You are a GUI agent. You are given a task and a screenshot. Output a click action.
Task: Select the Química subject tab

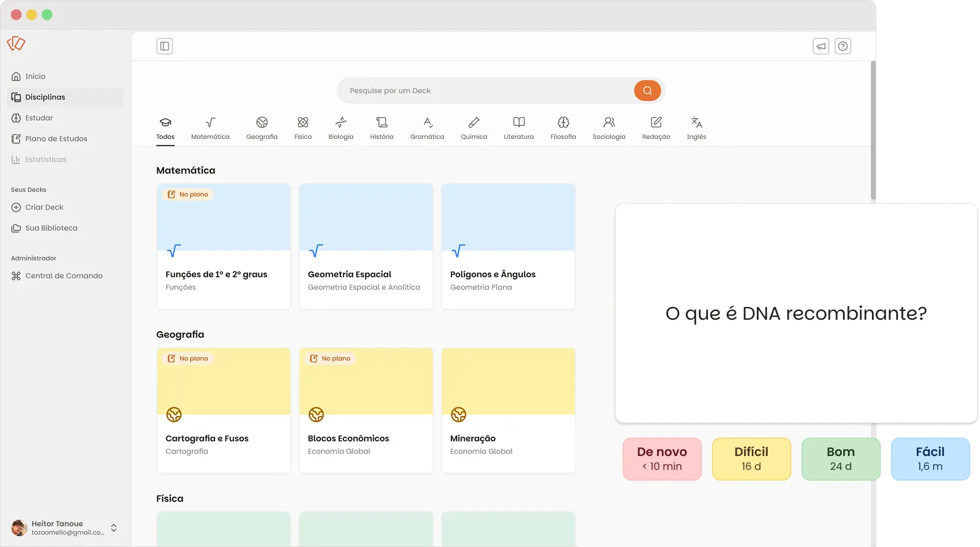pos(474,129)
